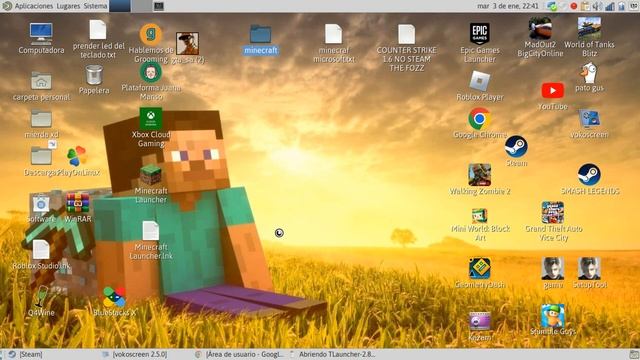Open the pato gus goose icon
This screenshot has height=360, width=640.
[x=589, y=73]
